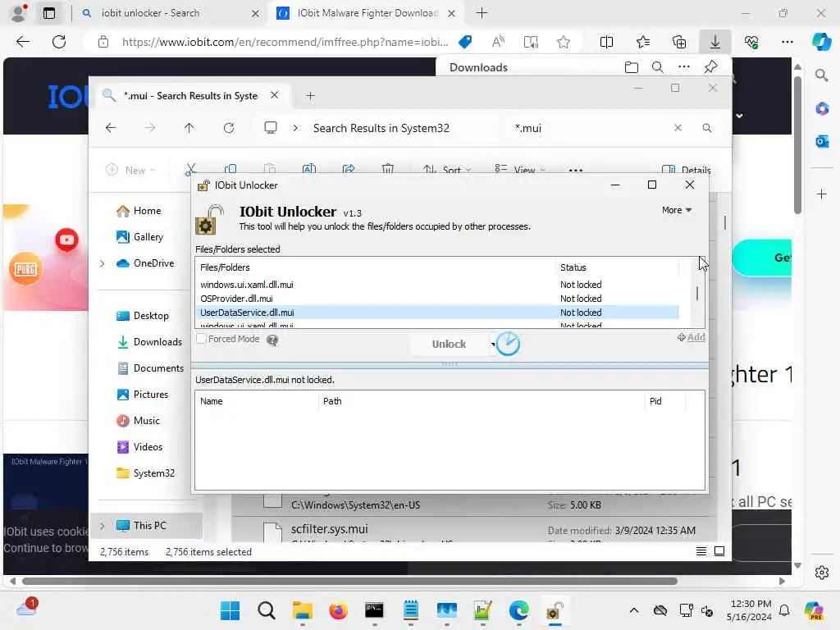This screenshot has width=840, height=630.
Task: Click the browser horizontal scrollbar
Action: pyautogui.click(x=349, y=582)
